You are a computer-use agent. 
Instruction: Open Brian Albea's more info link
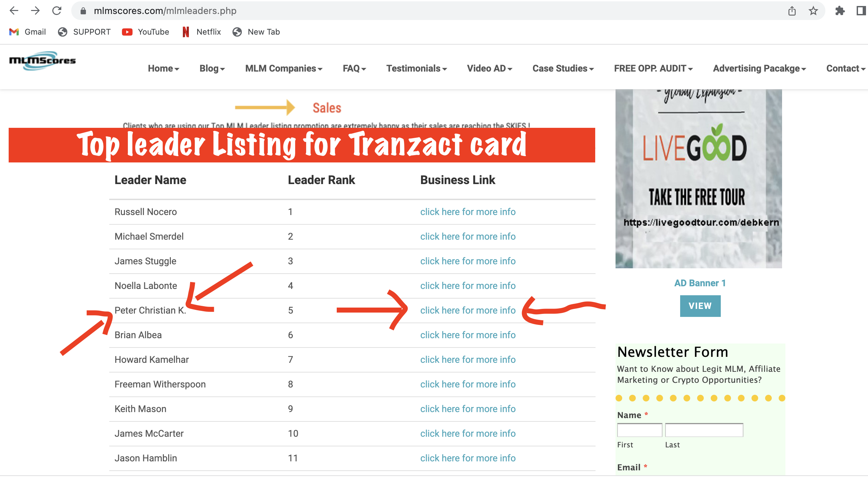tap(468, 335)
